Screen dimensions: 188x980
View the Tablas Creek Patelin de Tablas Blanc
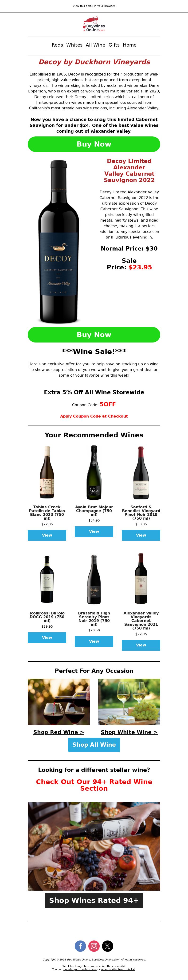(47, 535)
